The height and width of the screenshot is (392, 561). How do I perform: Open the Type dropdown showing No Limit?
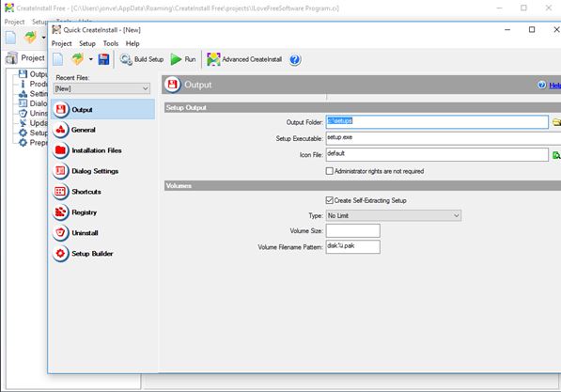[393, 215]
